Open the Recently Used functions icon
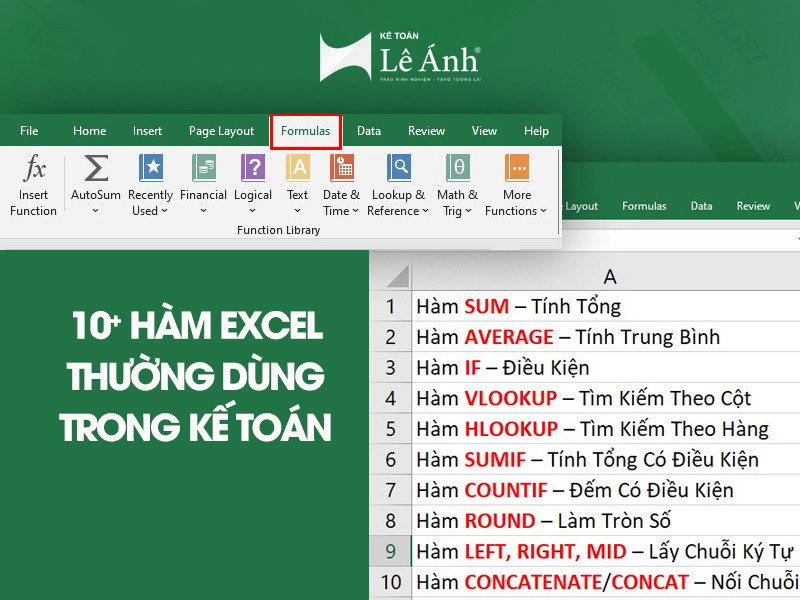 [x=151, y=168]
